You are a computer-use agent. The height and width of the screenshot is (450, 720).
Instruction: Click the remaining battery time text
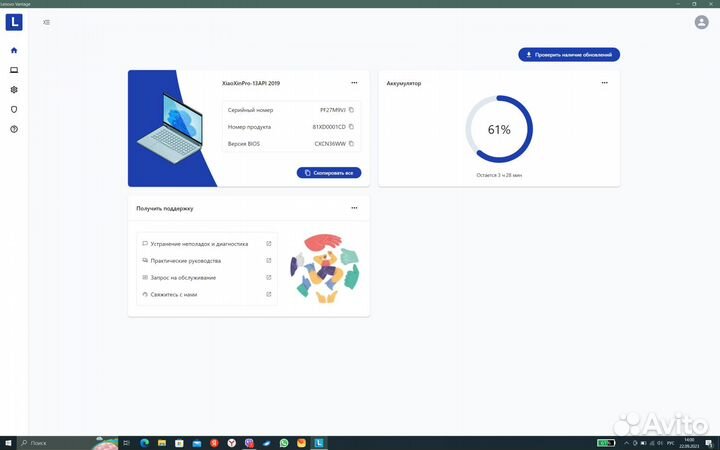tap(499, 175)
